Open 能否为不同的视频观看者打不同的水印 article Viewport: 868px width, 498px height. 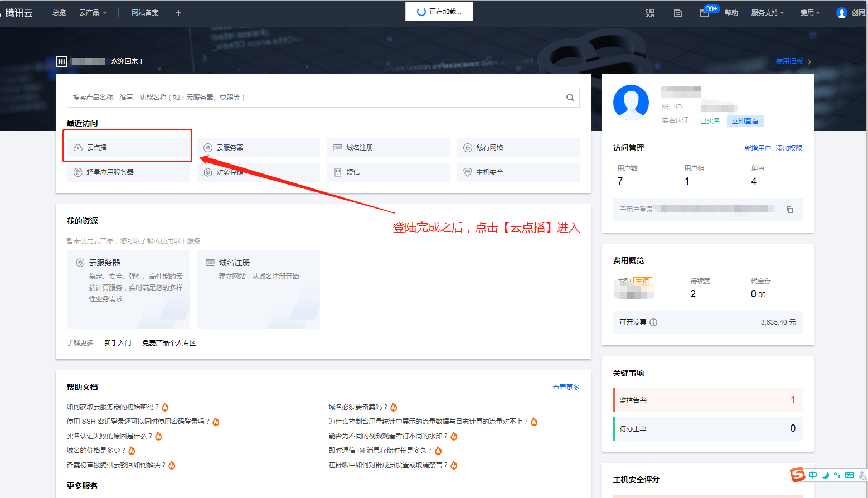[388, 436]
